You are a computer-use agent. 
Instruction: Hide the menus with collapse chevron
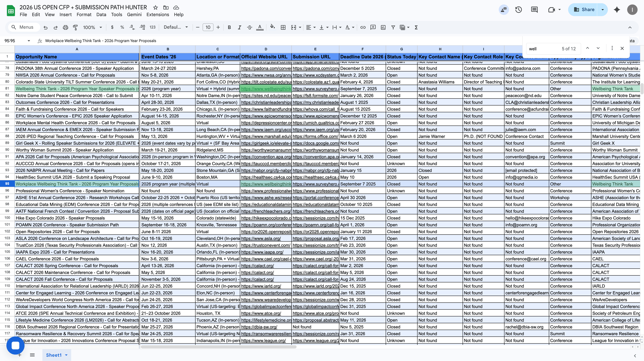point(630,28)
